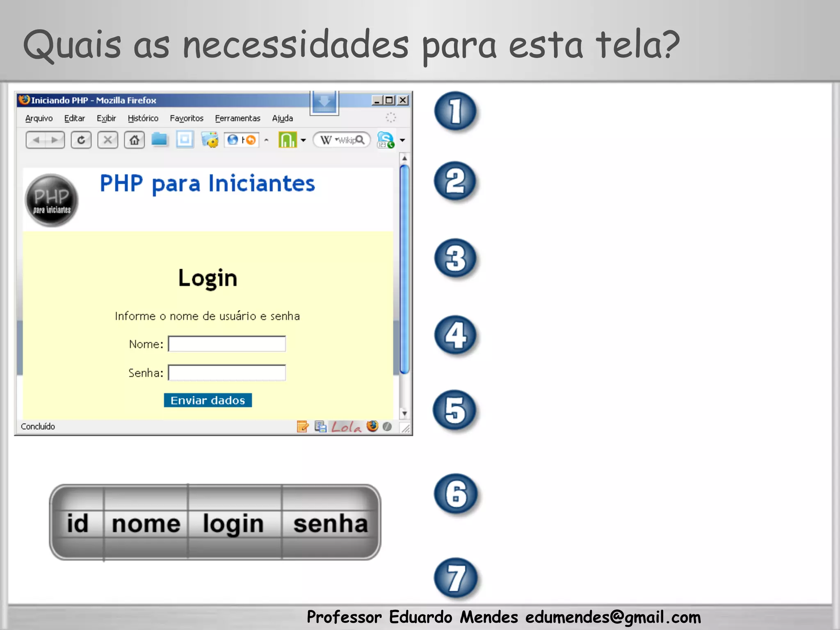Open dropdown arrow beside green arch icon

[x=303, y=140]
